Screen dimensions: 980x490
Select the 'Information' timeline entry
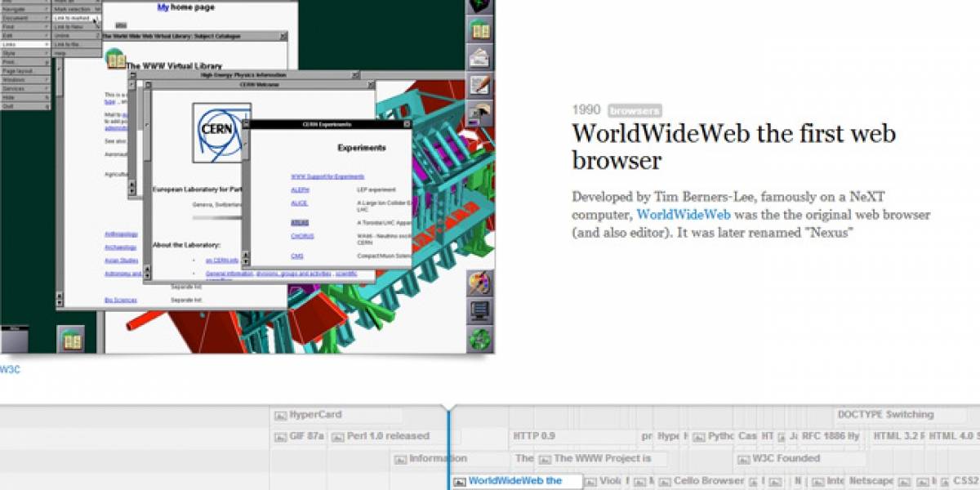[x=430, y=458]
